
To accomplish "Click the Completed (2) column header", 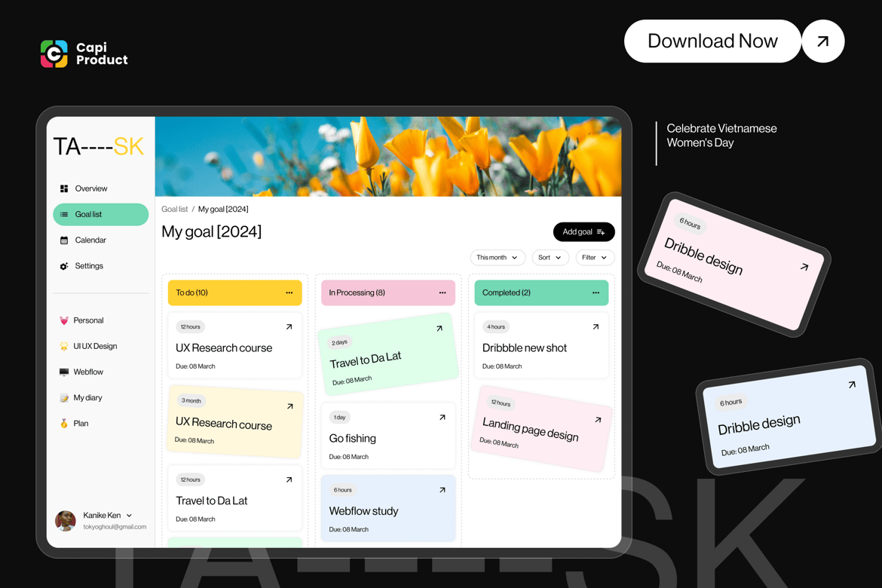I will point(541,292).
